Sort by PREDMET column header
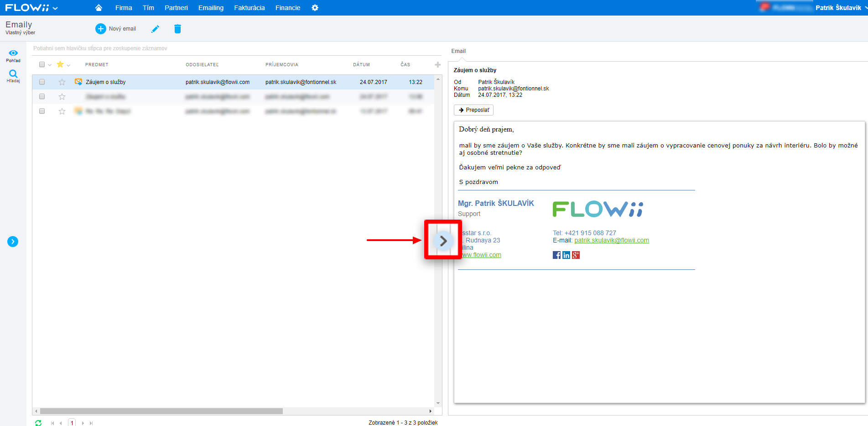Image resolution: width=868 pixels, height=426 pixels. pos(97,65)
